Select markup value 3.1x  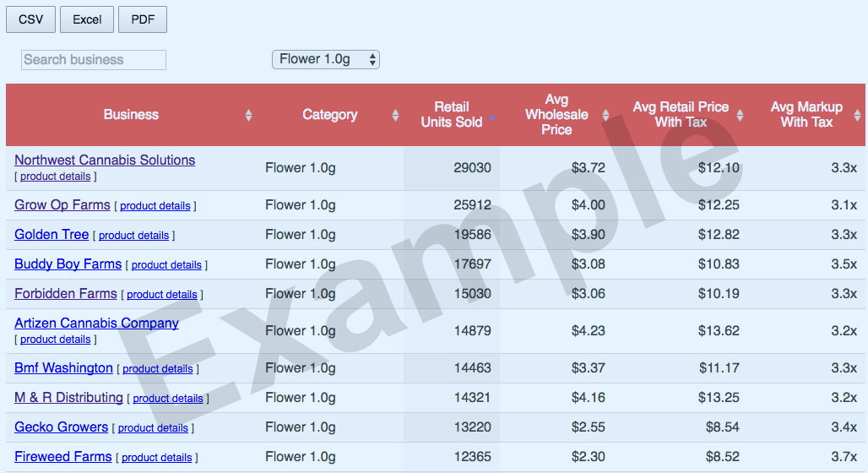pos(844,205)
